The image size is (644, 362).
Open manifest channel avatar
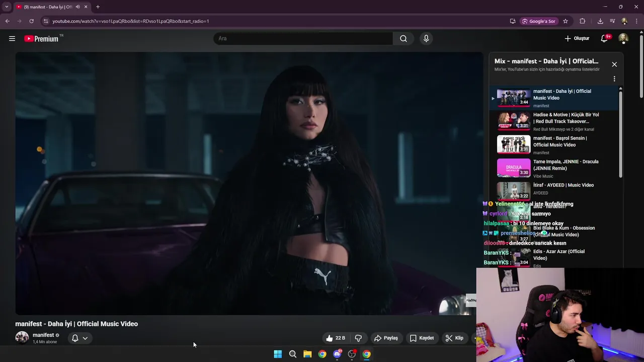[22, 337]
